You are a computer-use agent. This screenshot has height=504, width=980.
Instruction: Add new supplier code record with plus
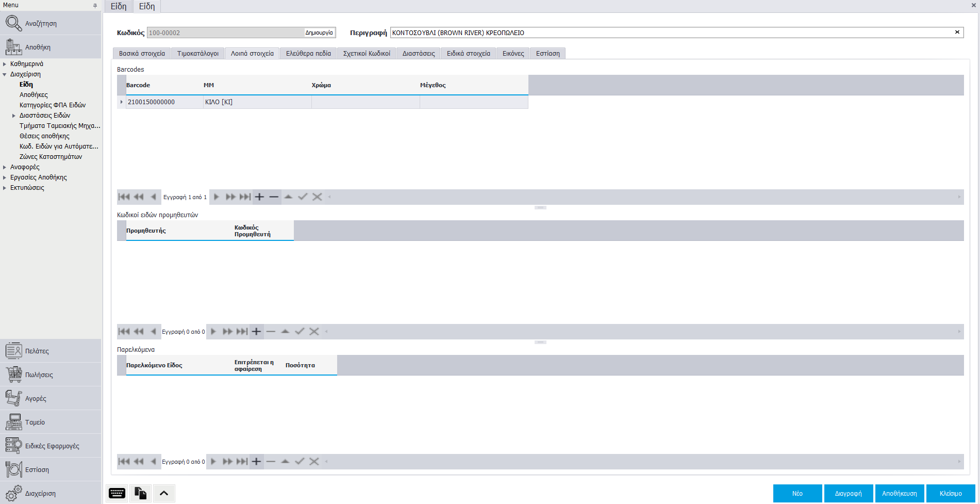(x=256, y=332)
